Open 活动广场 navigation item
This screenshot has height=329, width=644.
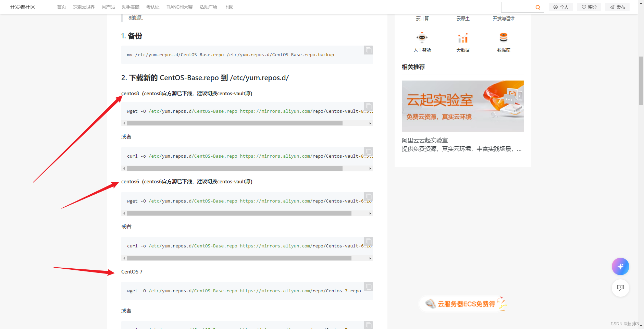(x=208, y=7)
